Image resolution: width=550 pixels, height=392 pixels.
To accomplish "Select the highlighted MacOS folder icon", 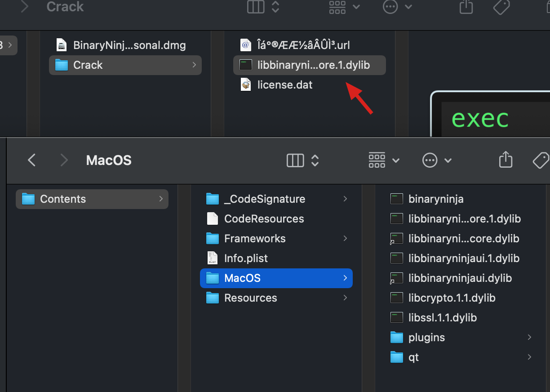I will [213, 278].
